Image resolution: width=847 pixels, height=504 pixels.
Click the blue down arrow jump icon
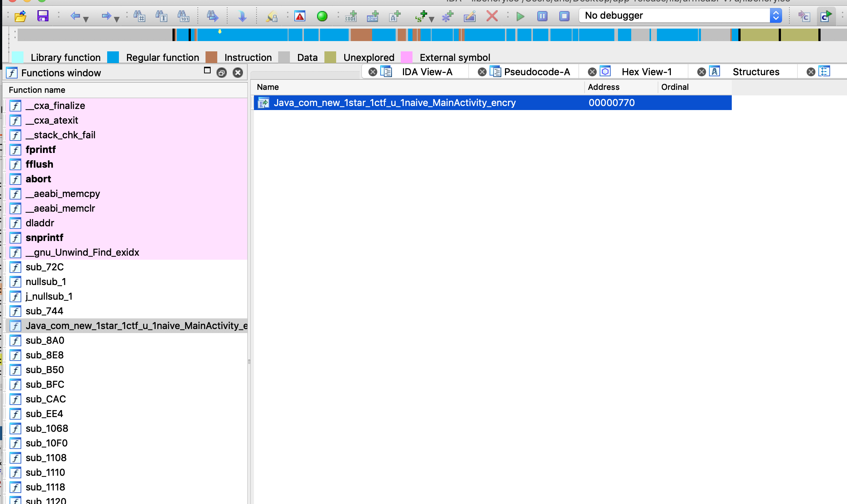242,16
